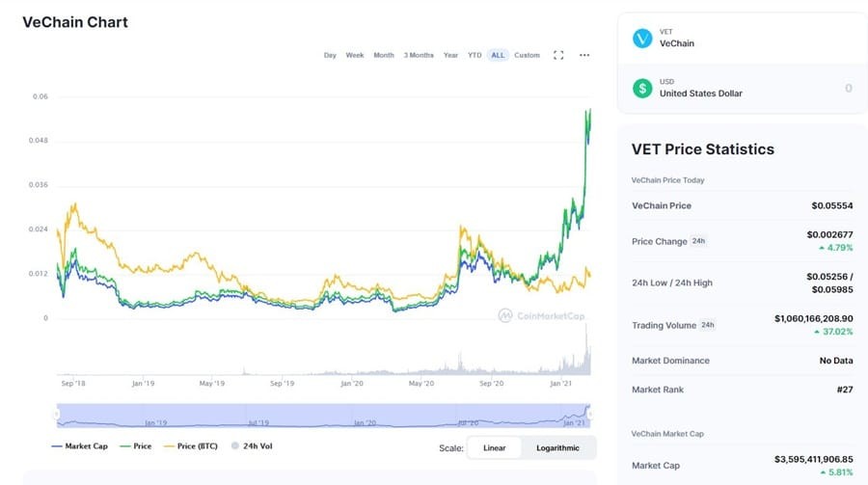The width and height of the screenshot is (868, 485).
Task: Toggle the Market Cap series in legend
Action: [x=78, y=446]
